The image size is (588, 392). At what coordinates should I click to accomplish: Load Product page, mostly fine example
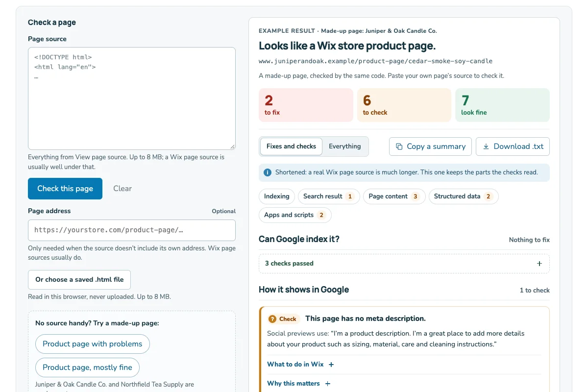click(88, 367)
